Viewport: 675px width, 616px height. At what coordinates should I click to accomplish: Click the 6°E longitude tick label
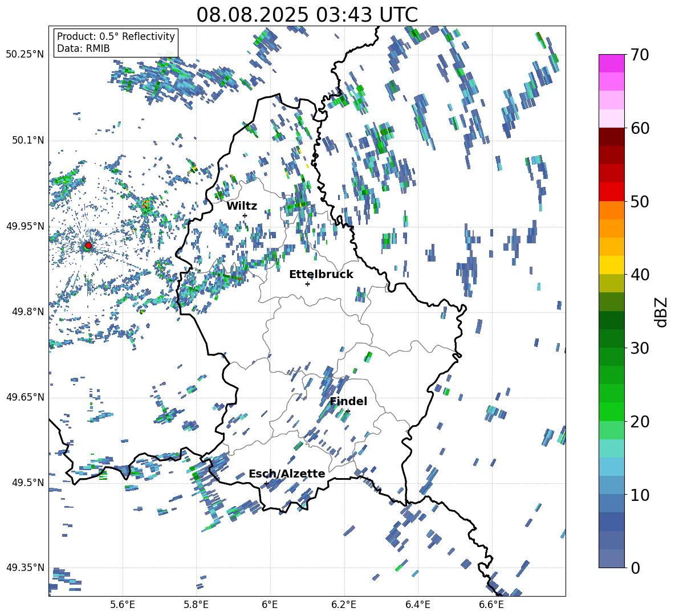[270, 605]
